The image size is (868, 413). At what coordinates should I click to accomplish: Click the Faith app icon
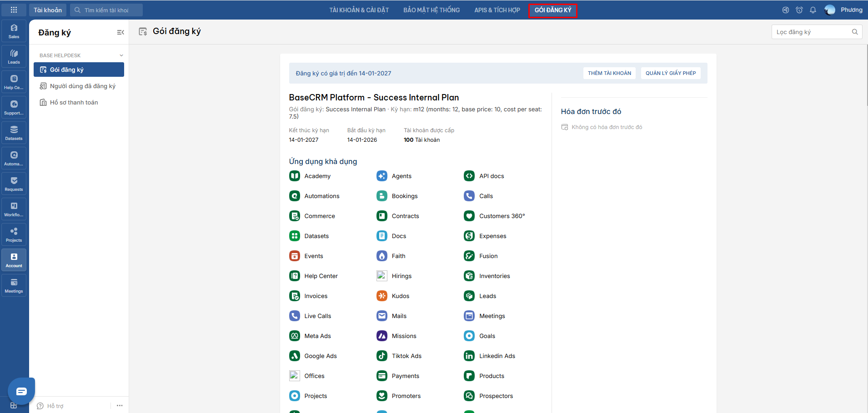coord(382,256)
